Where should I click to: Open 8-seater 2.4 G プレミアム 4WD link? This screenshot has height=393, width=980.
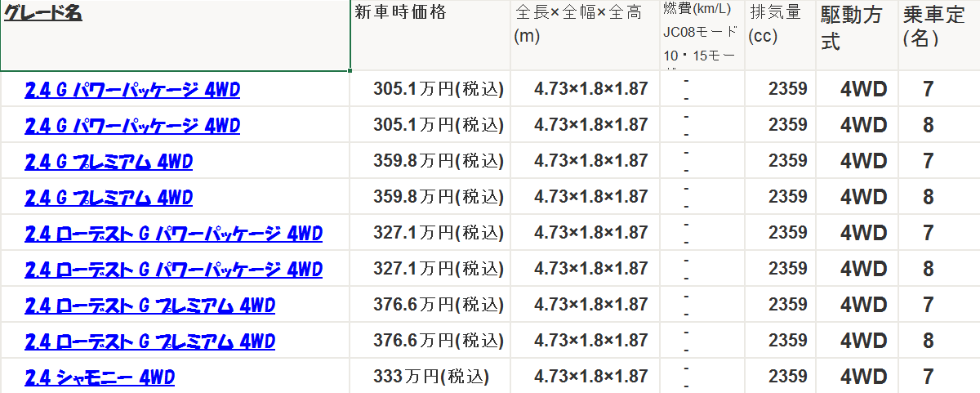[x=109, y=198]
